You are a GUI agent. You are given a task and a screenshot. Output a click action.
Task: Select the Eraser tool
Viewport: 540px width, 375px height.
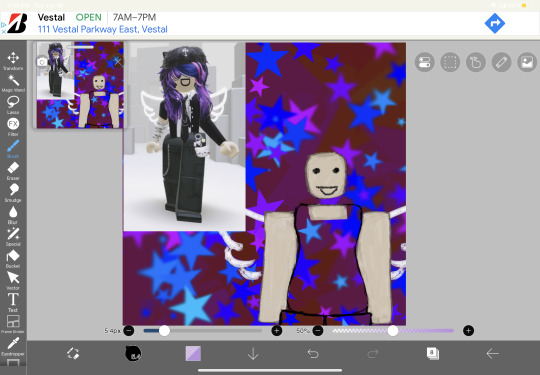pos(13,171)
